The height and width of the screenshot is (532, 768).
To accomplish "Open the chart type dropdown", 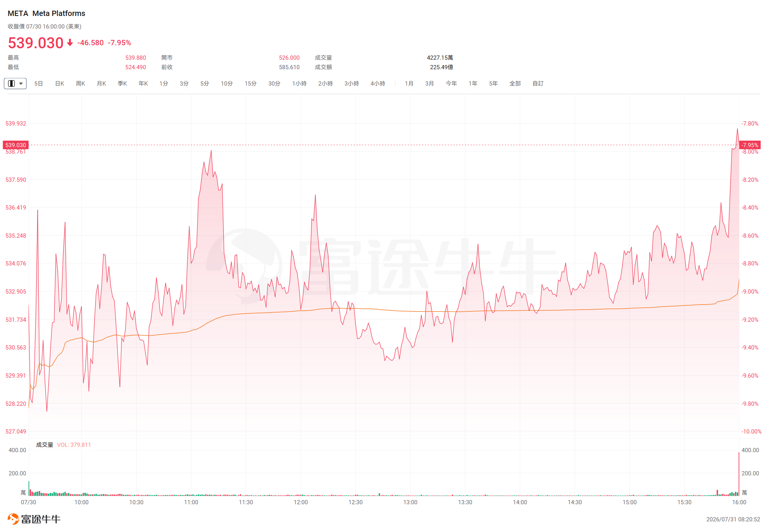I will pyautogui.click(x=15, y=83).
